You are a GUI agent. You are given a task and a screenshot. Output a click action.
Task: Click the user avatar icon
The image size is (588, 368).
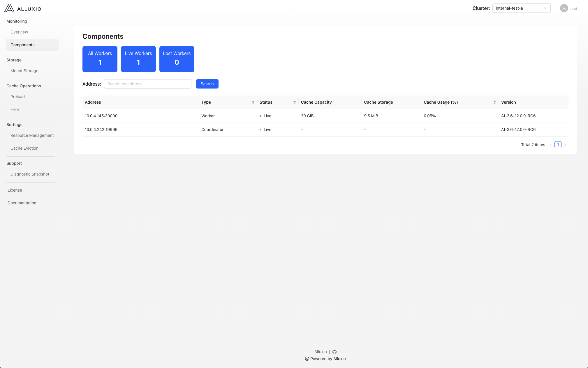click(x=564, y=8)
